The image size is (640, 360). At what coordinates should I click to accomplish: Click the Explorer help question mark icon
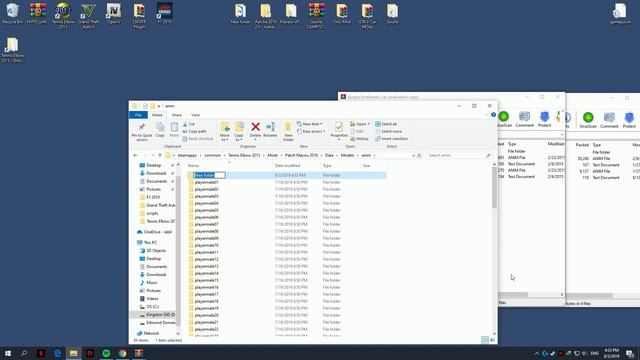pyautogui.click(x=493, y=115)
